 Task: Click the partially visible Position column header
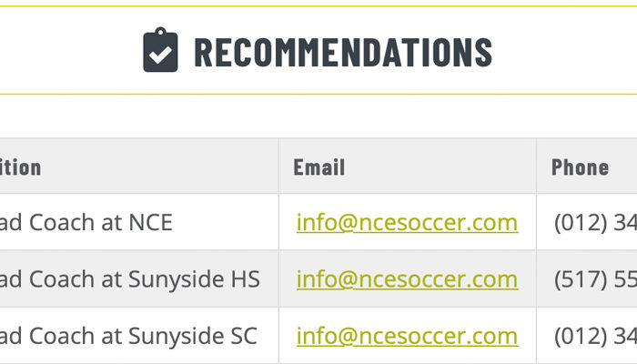click(20, 167)
